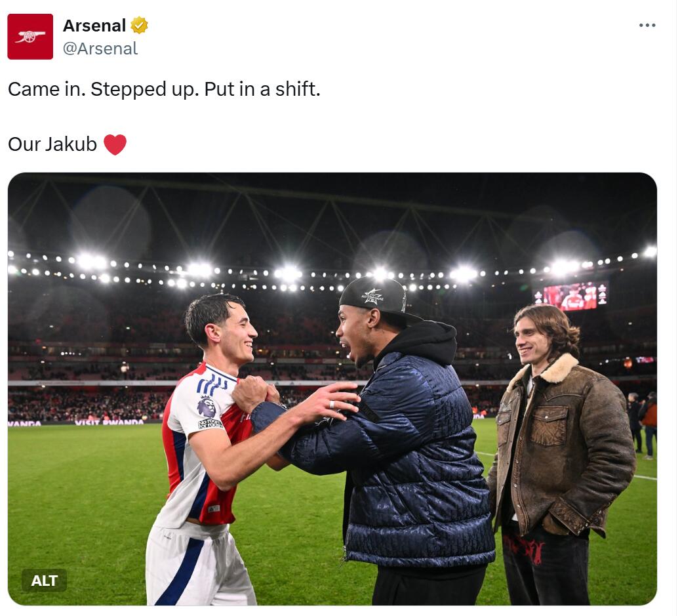Image resolution: width=678 pixels, height=616 pixels.
Task: Select the "Came in. Stepped up" tweet text
Action: (164, 89)
